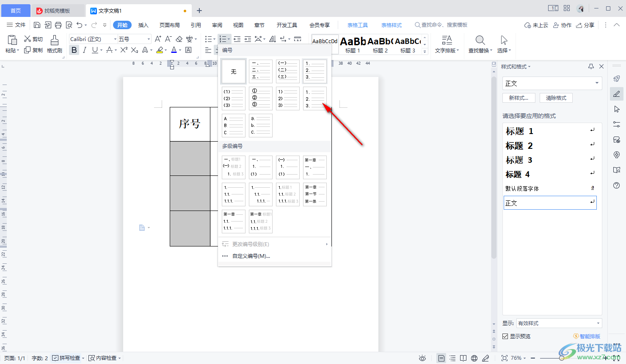626x364 pixels.
Task: Click the clear formatting eraser icon
Action: (x=179, y=39)
